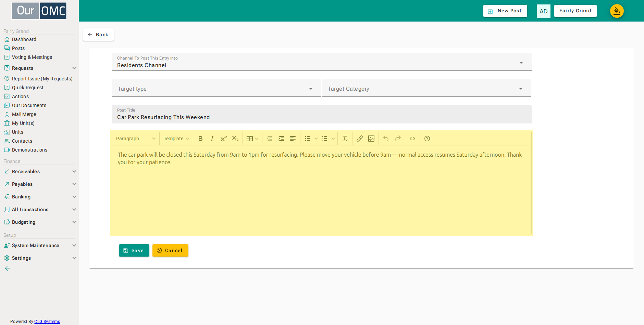Image resolution: width=644 pixels, height=325 pixels.
Task: Open the Target Category dropdown
Action: [426, 88]
